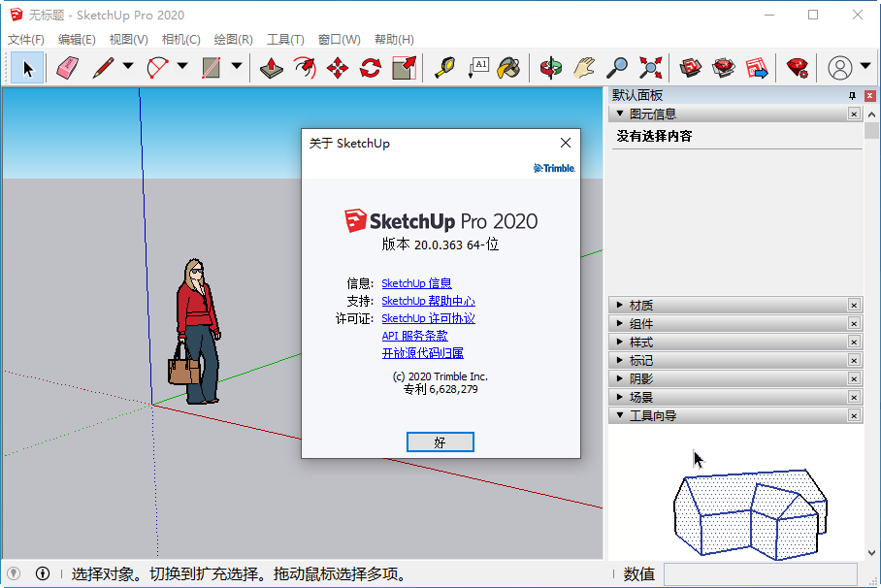
Task: Select the Orbit navigation tool
Action: [x=550, y=68]
